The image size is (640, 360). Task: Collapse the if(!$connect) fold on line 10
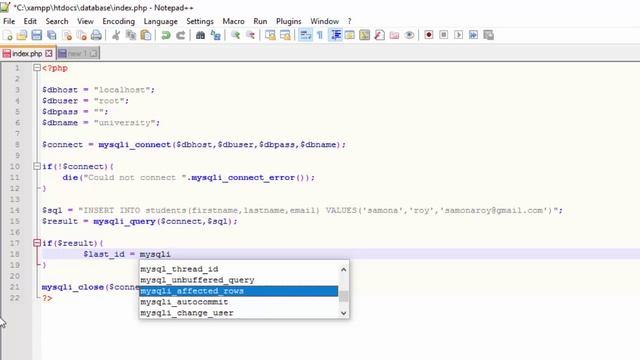37,166
